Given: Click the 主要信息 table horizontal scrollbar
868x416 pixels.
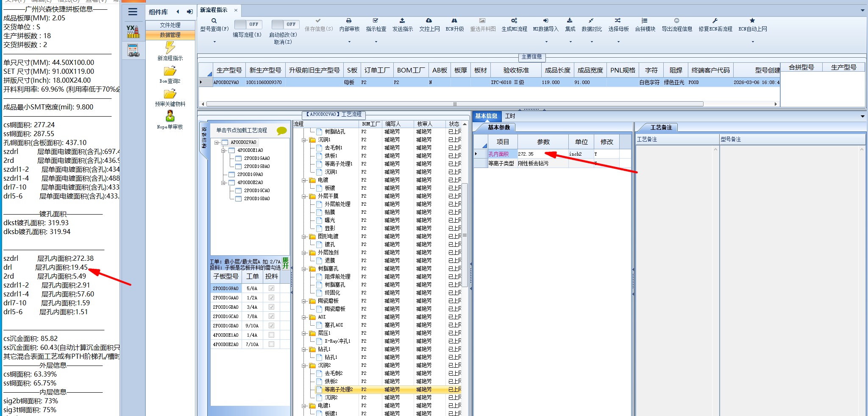Looking at the screenshot, I should 455,104.
